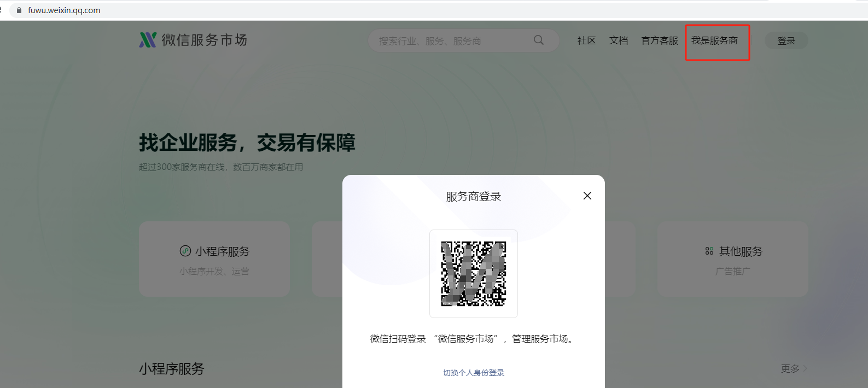The width and height of the screenshot is (868, 388).
Task: Close the 服务商登录 dialog
Action: tap(587, 196)
